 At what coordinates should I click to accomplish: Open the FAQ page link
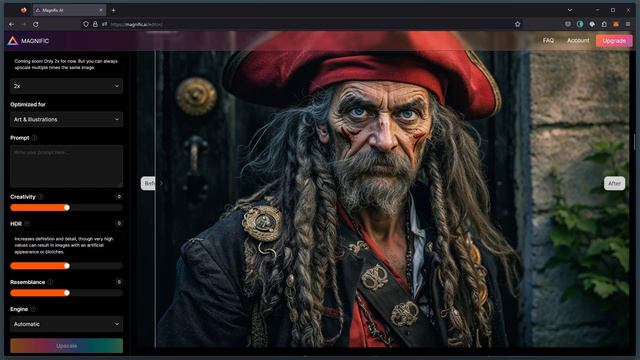548,40
